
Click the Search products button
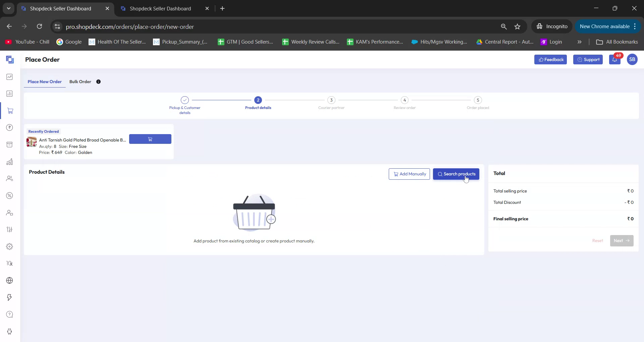pyautogui.click(x=456, y=174)
